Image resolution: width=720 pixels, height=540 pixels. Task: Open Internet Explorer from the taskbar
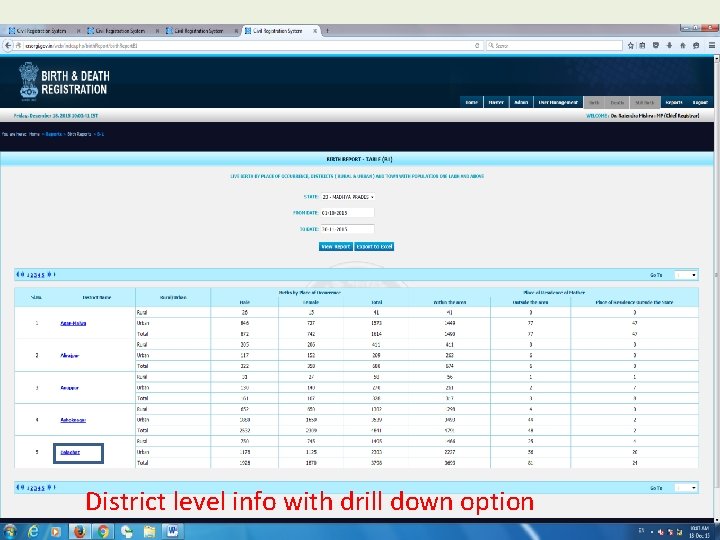click(x=33, y=531)
